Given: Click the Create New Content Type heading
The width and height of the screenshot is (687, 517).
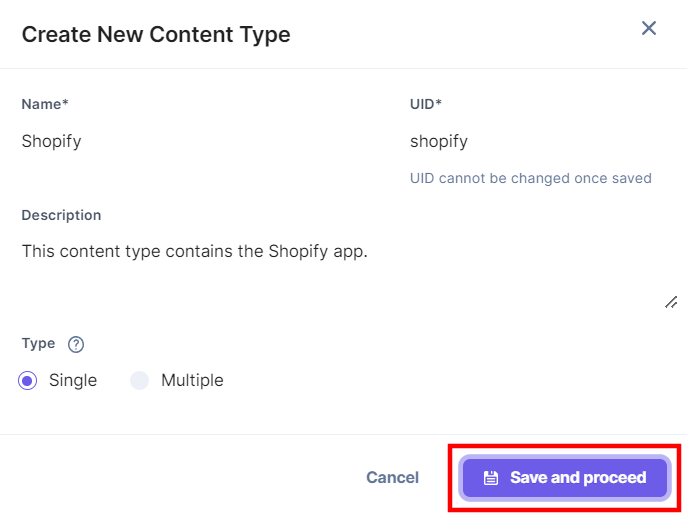Looking at the screenshot, I should (156, 35).
